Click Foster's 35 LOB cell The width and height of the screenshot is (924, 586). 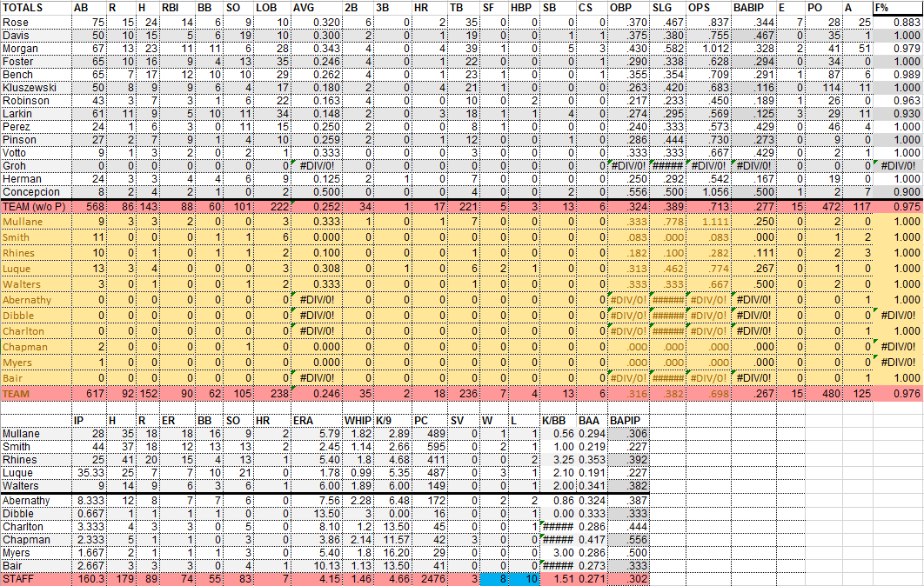click(x=271, y=61)
